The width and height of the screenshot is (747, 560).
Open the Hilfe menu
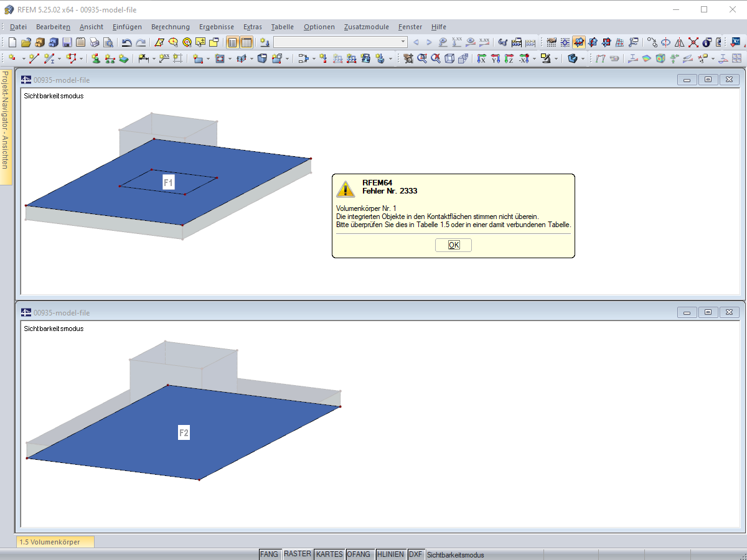438,27
